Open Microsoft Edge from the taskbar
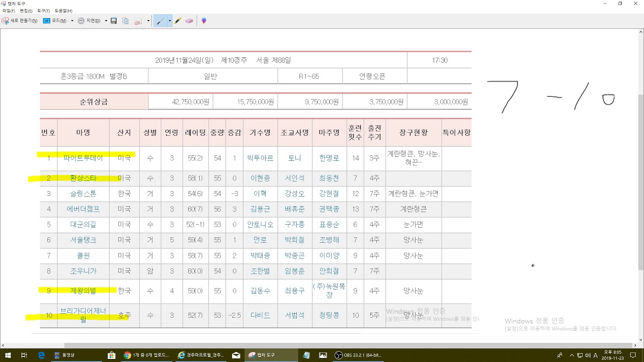This screenshot has width=644, height=362. point(41,355)
